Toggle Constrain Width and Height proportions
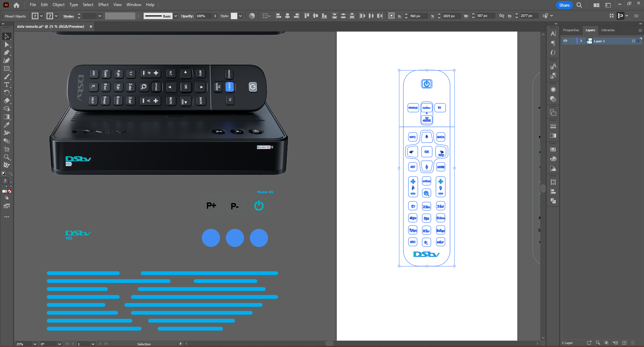The height and width of the screenshot is (347, 644). click(501, 16)
